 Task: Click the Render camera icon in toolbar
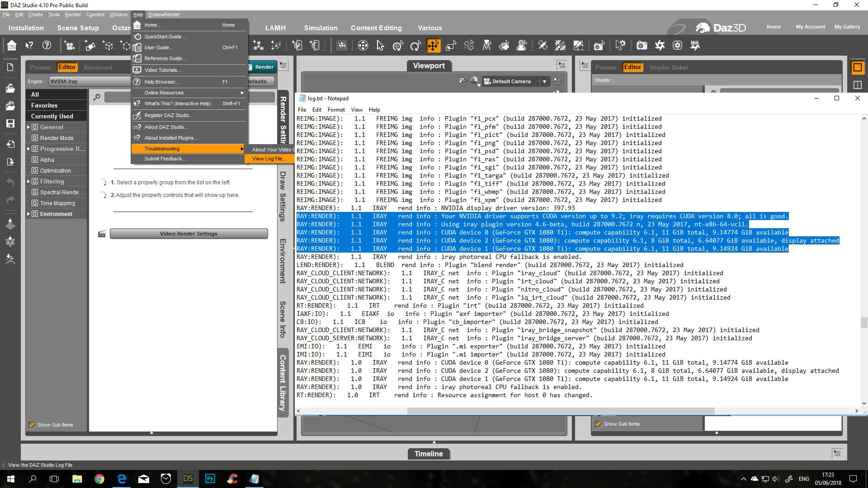(x=642, y=46)
